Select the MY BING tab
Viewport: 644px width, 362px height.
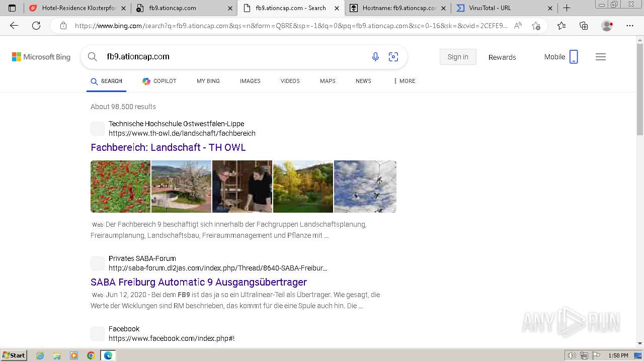[208, 81]
